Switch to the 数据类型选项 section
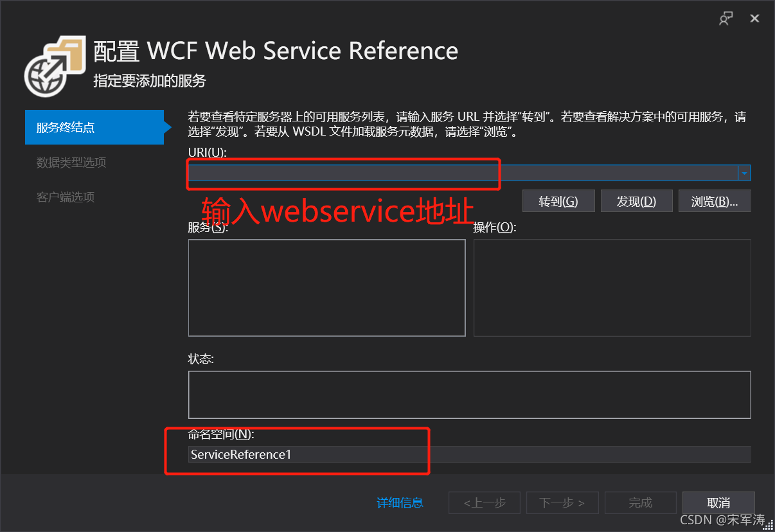 click(x=71, y=163)
